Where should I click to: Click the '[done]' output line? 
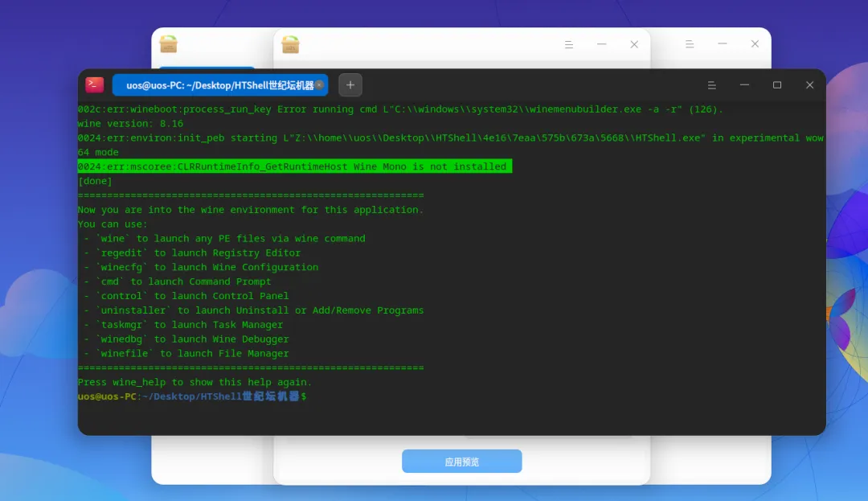[x=95, y=181]
